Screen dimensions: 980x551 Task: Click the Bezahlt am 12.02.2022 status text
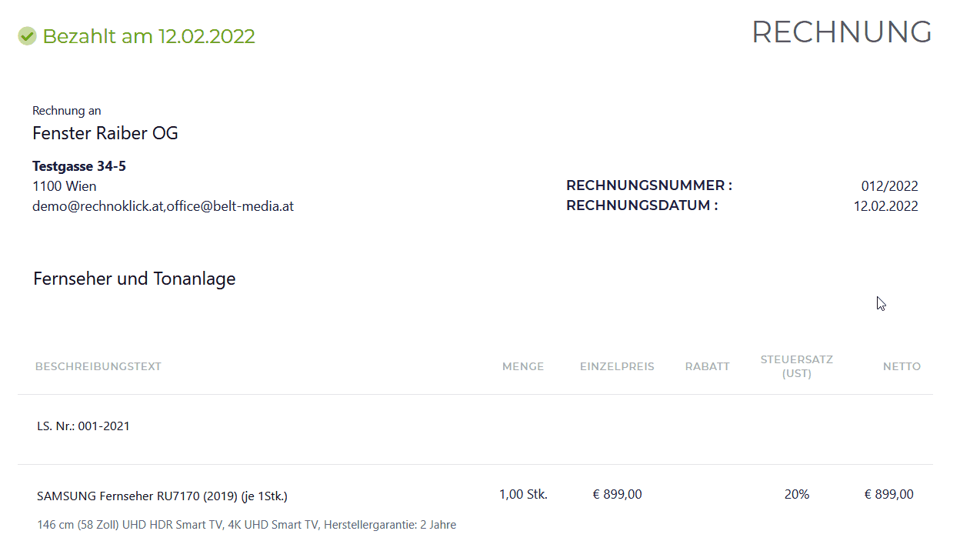pyautogui.click(x=148, y=36)
